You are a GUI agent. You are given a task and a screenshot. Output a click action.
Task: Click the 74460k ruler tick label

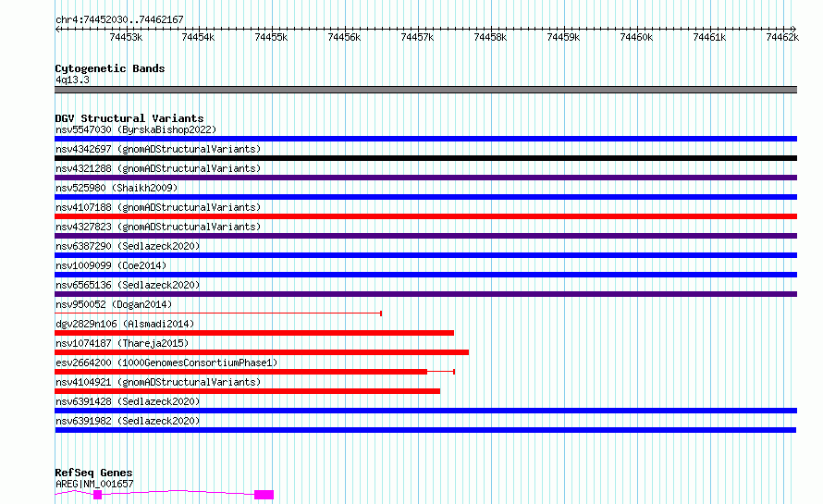click(636, 37)
